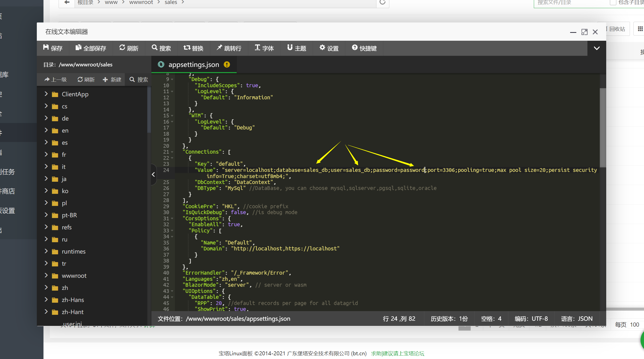The image size is (644, 359).
Task: Expand the wwwroot folder in tree
Action: click(46, 275)
